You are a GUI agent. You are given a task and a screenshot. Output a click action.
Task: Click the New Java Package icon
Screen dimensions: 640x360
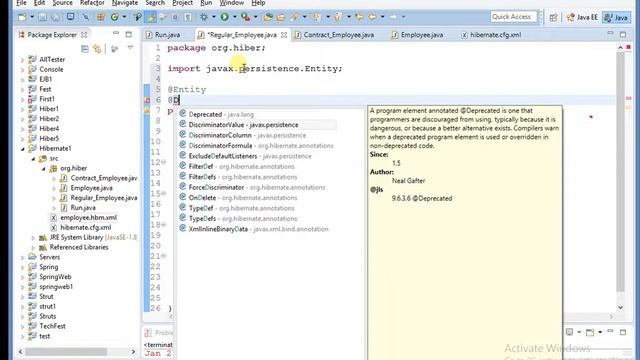point(100,17)
